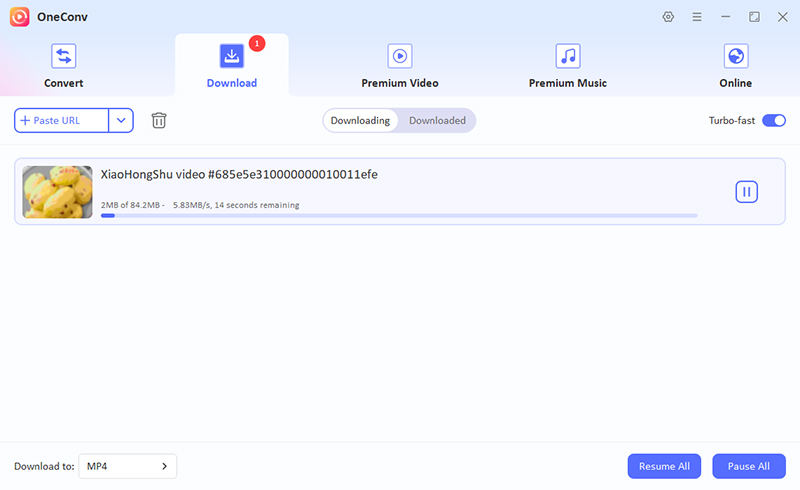Click the Premium Music note icon

[568, 56]
